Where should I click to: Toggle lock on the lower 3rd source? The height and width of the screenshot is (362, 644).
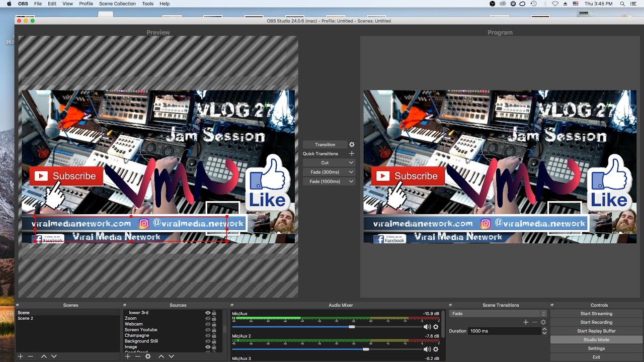click(214, 313)
